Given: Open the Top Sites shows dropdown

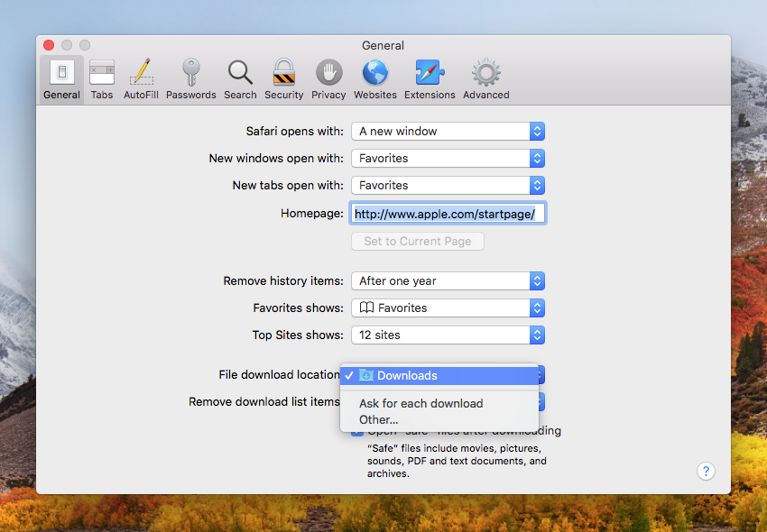Looking at the screenshot, I should pyautogui.click(x=448, y=335).
